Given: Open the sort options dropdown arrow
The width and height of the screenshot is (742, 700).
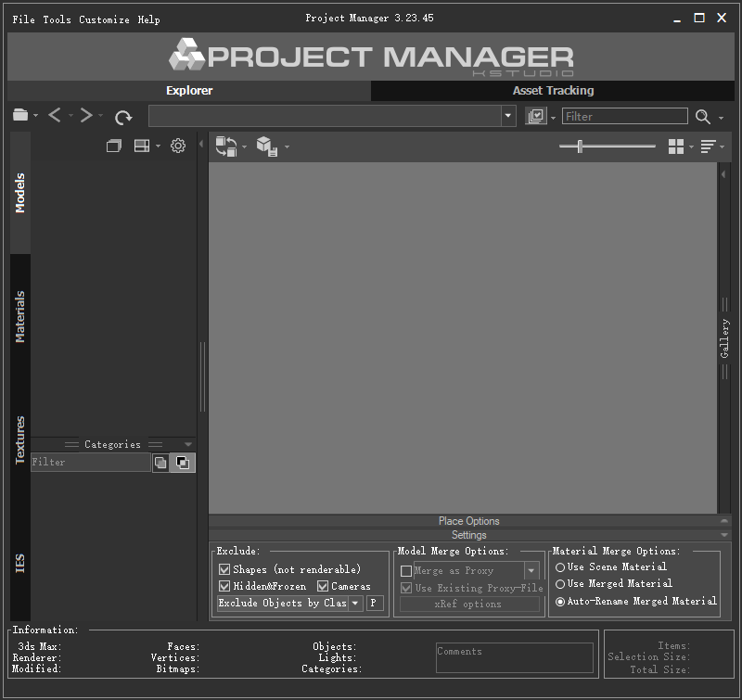Looking at the screenshot, I should click(723, 147).
